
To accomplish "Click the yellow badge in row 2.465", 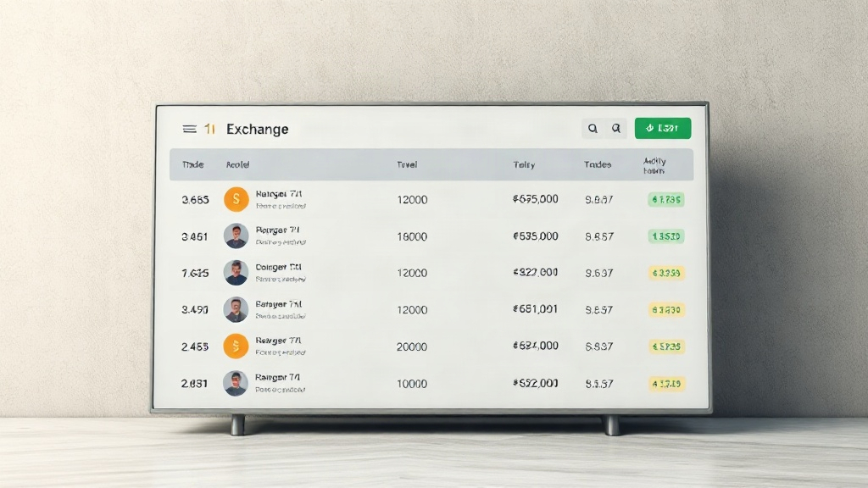I will click(666, 347).
